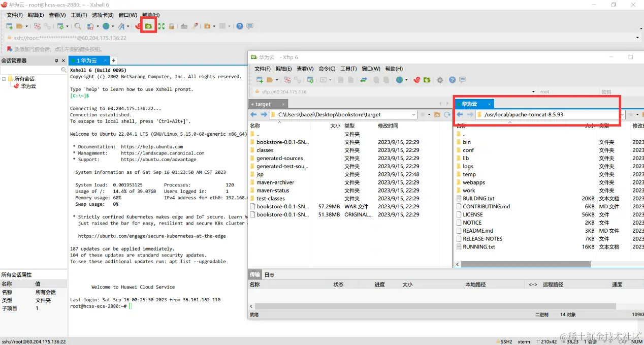
Task: Click the session properties icon in Xshell toolbar
Action: coord(60,26)
